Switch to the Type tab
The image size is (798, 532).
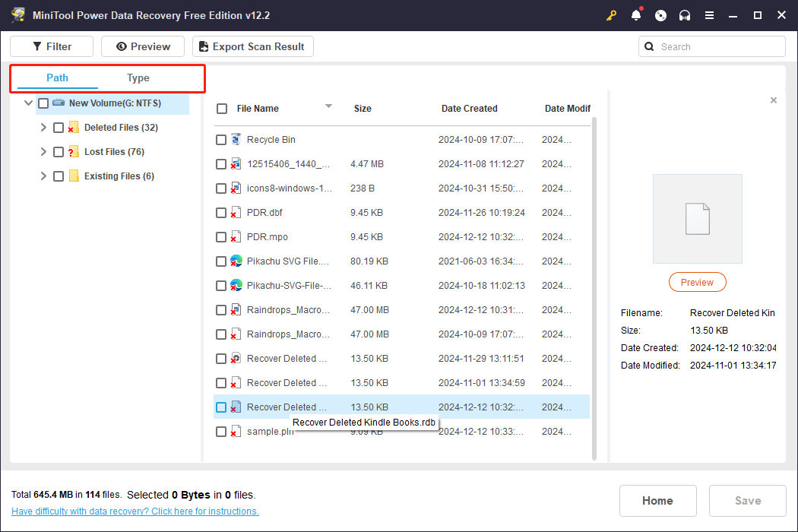(x=138, y=78)
